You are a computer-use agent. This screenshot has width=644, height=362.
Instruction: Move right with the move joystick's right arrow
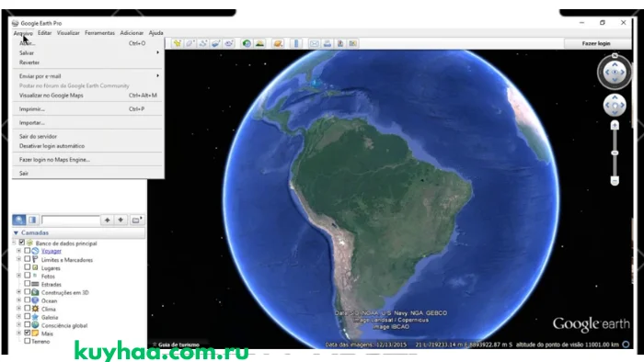622,106
